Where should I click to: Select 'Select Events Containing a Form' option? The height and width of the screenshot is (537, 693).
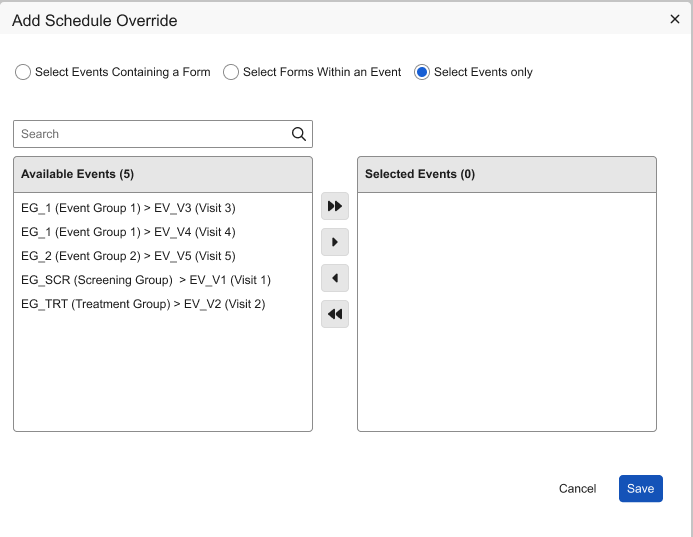pos(23,72)
